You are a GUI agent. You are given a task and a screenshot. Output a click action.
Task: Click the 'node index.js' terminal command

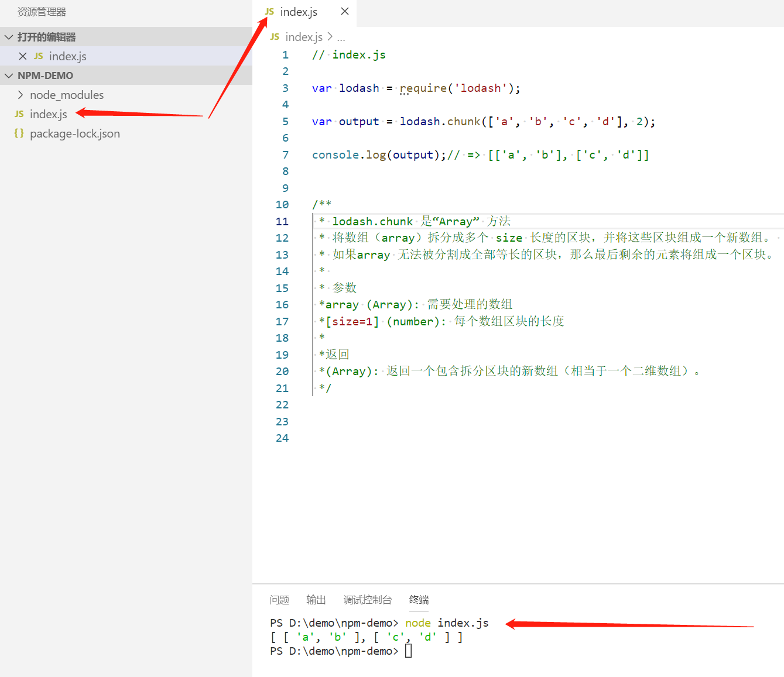coord(447,623)
